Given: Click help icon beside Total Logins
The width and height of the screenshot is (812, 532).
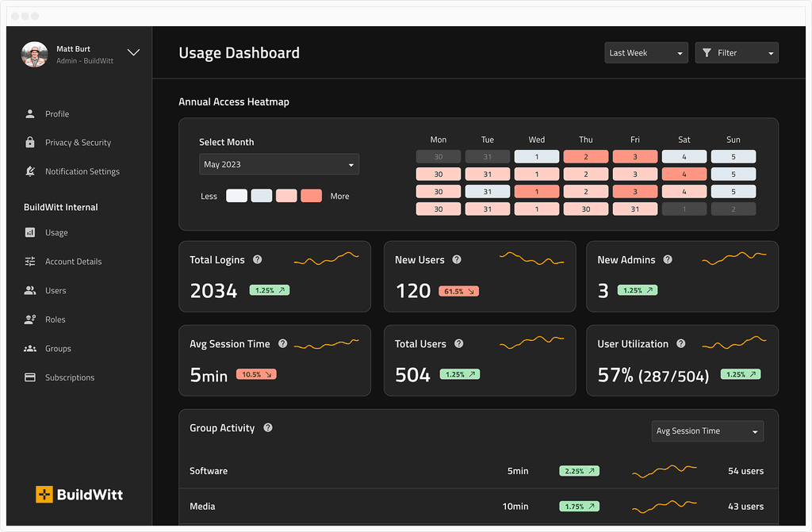Looking at the screenshot, I should [258, 259].
